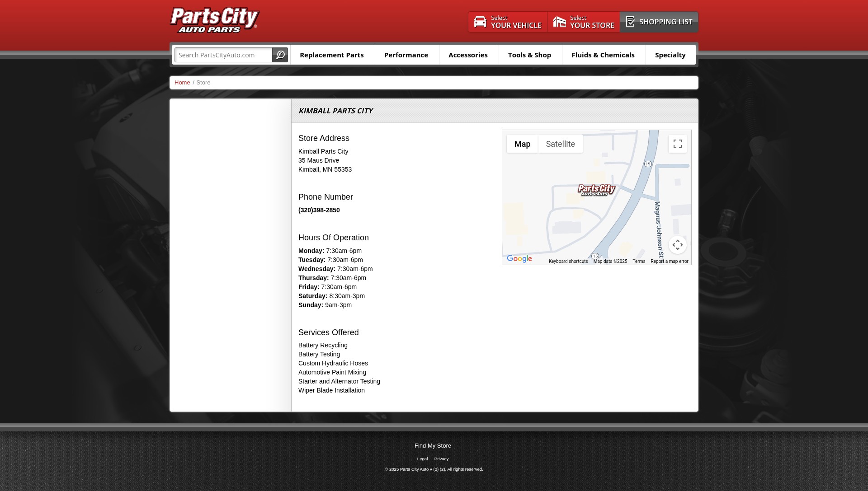Click the Magnus Johnson St map label
This screenshot has width=868, height=491.
[659, 229]
